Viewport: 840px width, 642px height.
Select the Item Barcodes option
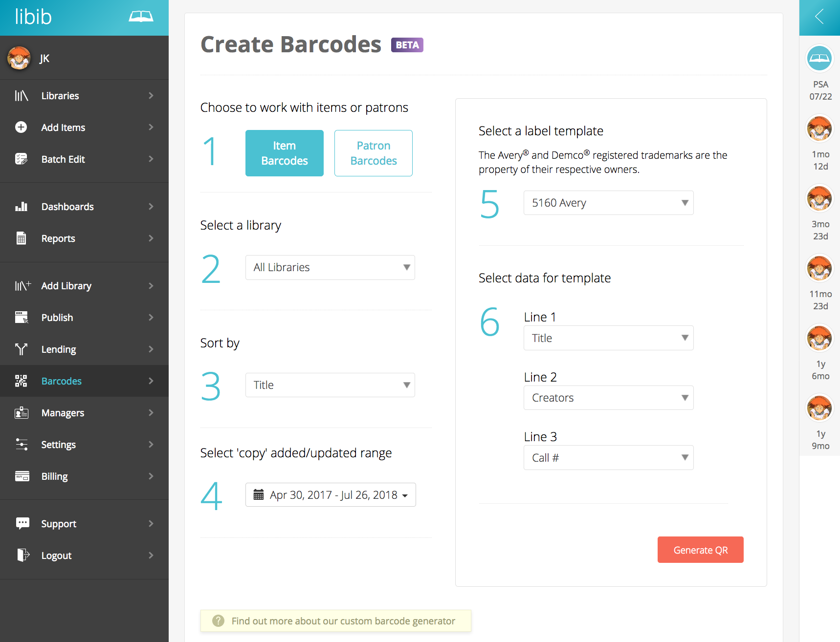285,153
